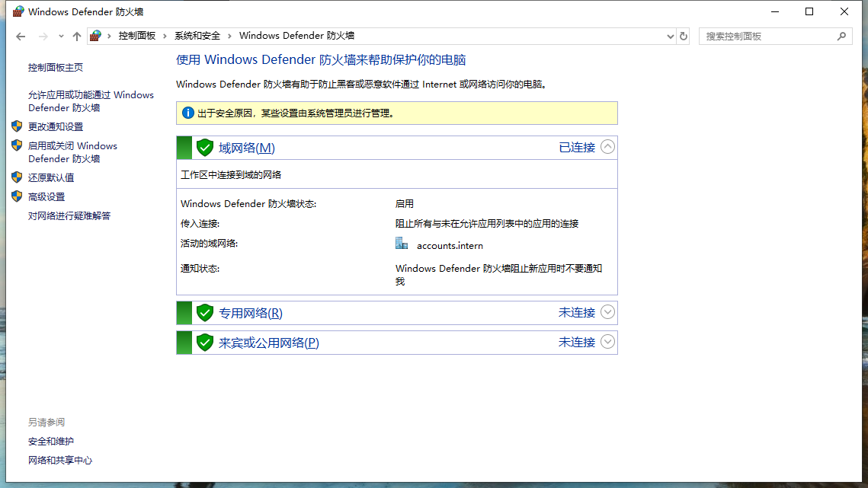Expand the 专用网络 section chevron
868x488 pixels.
(x=608, y=312)
